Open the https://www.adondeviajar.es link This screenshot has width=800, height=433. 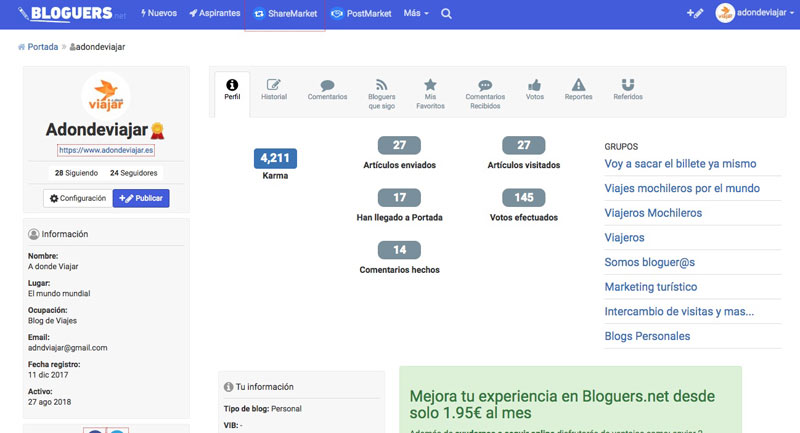[106, 150]
